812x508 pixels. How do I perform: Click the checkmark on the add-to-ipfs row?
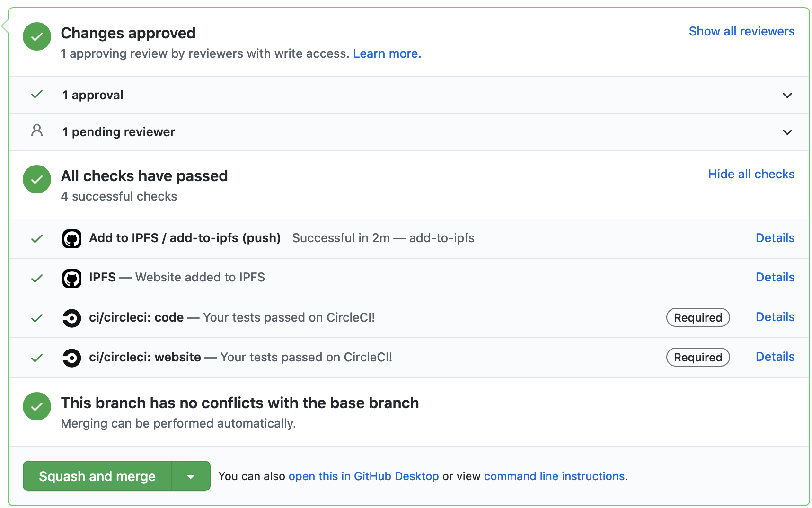[x=37, y=239]
